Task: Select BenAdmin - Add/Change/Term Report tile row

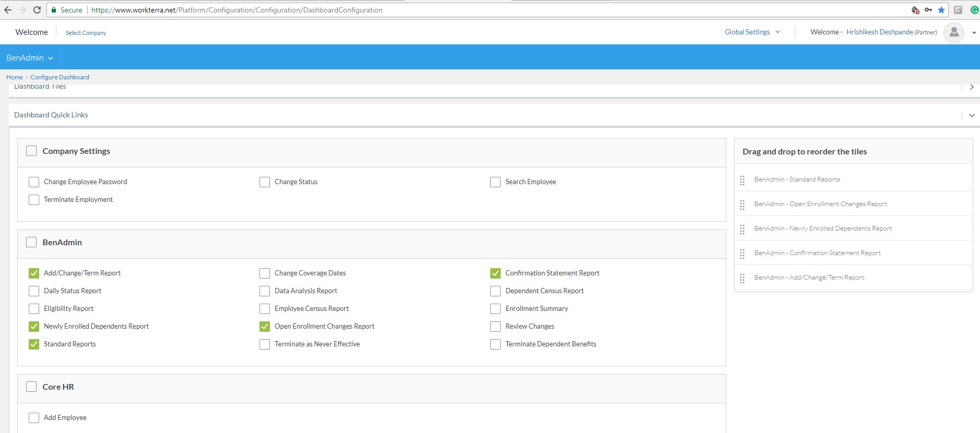Action: point(853,278)
